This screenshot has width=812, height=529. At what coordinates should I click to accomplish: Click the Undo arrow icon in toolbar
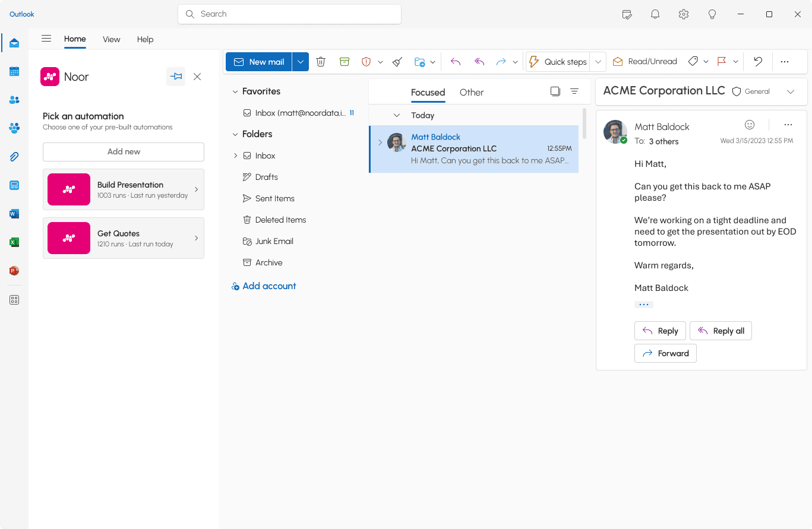point(758,61)
